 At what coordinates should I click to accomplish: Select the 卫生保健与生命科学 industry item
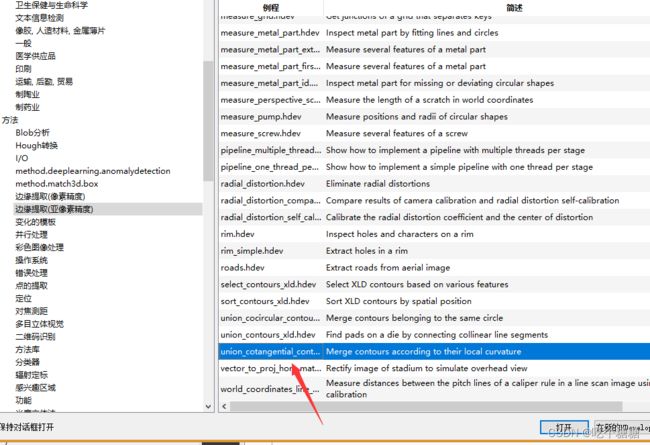[51, 5]
